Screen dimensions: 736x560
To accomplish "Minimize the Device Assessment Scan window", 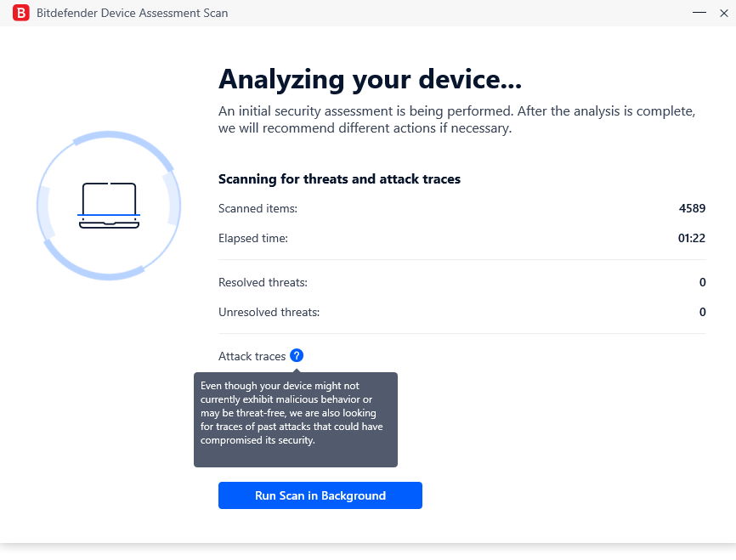I will click(699, 13).
